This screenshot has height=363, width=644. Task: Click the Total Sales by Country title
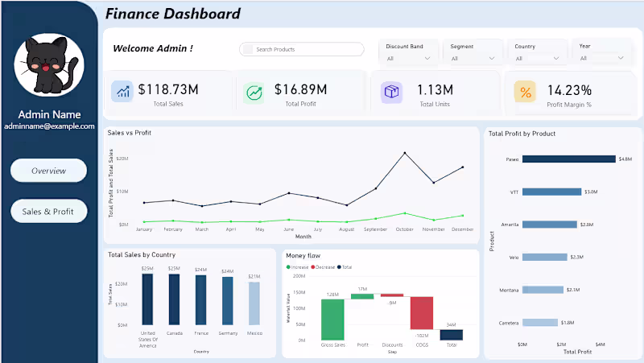[142, 254]
